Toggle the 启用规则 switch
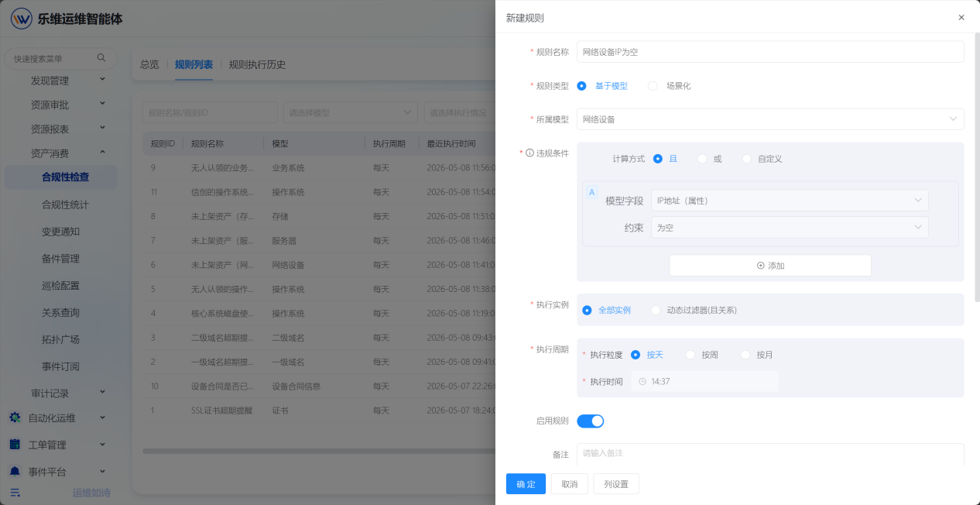This screenshot has height=505, width=980. [x=590, y=421]
